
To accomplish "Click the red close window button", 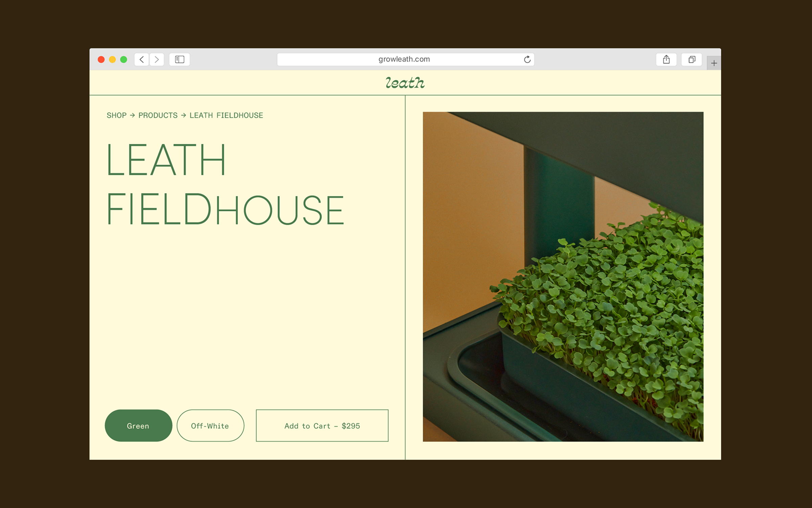I will point(101,60).
